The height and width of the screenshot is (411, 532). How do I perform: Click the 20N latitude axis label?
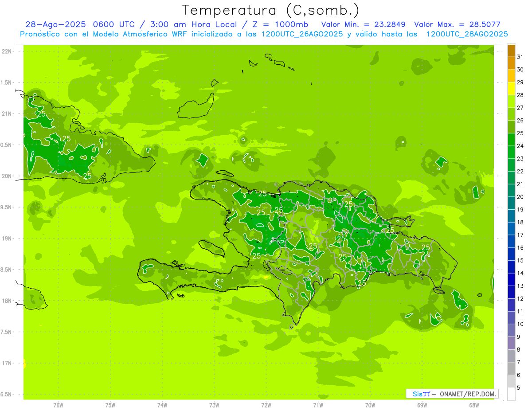click(7, 176)
